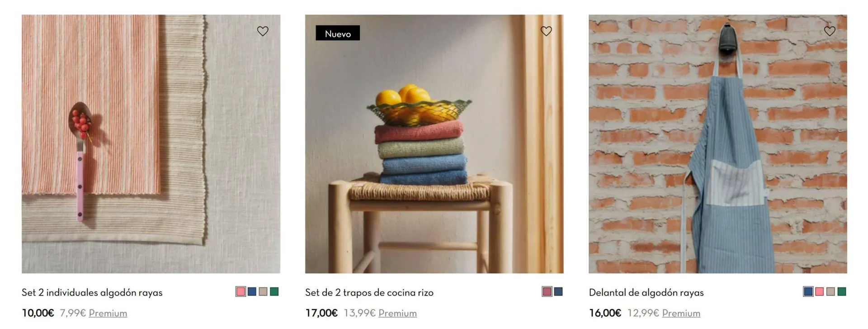Favorite the striped placemats set with heart
Viewport: 868px width, 329px height.
pos(263,31)
